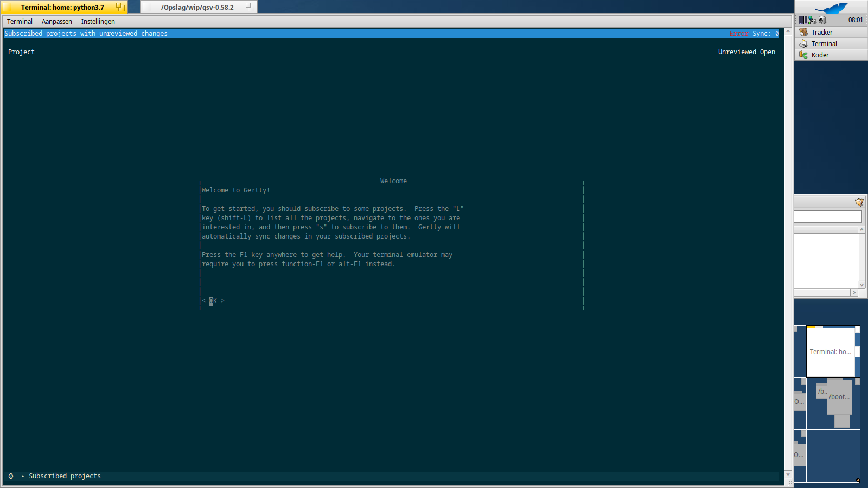Click zoom box on Terminal window tab
This screenshot has width=868, height=488.
(120, 7)
